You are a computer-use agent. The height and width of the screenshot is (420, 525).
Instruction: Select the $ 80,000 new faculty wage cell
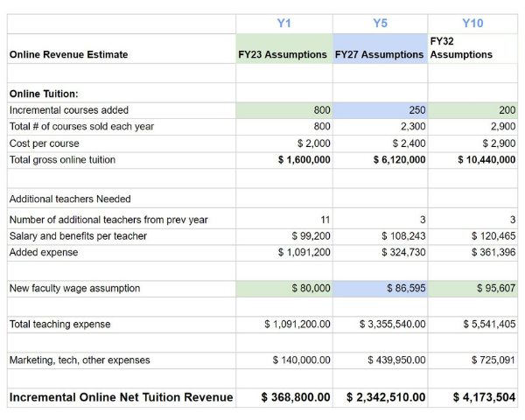[x=283, y=288]
